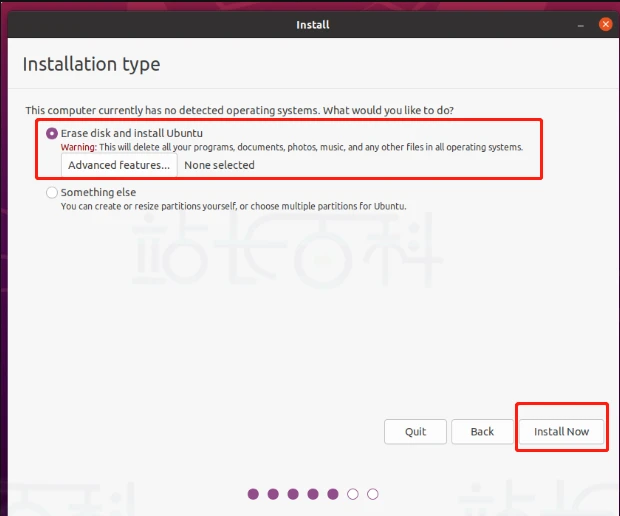Image resolution: width=620 pixels, height=516 pixels.
Task: Quit the installer
Action: point(415,431)
